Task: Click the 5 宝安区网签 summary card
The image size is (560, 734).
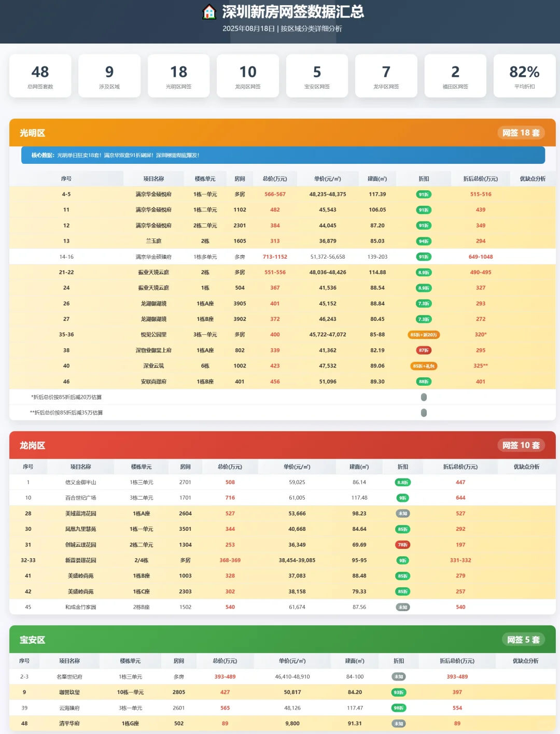Action: click(x=317, y=76)
